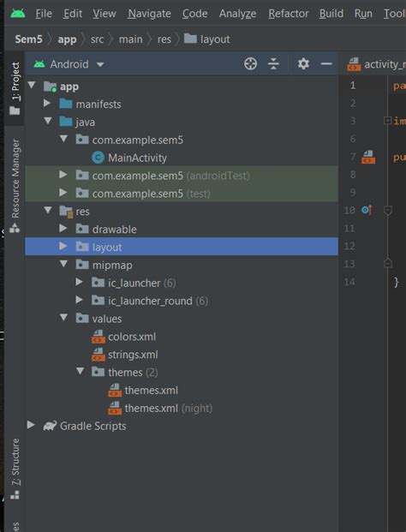Toggle the fold marker on line 10
The image size is (406, 532).
(x=388, y=211)
